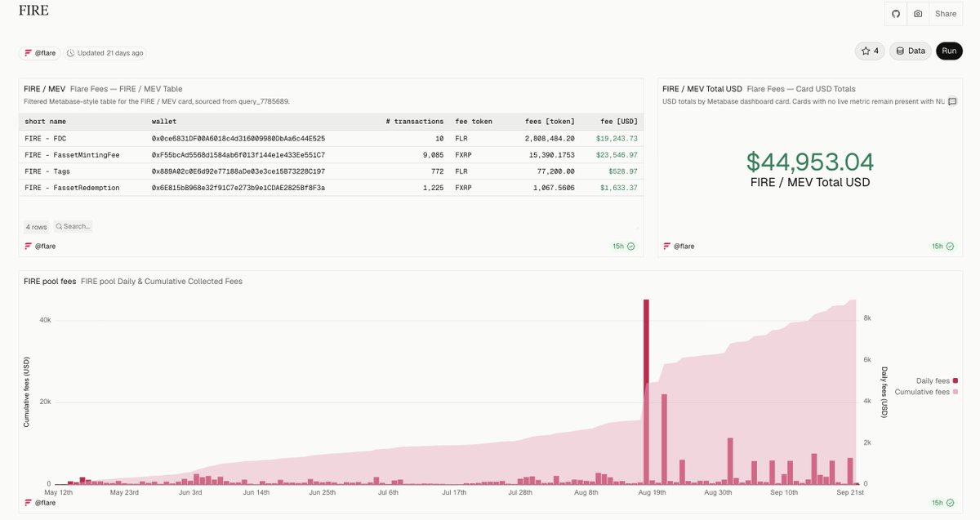Click the $19,243.73 fee value
The height and width of the screenshot is (520, 980).
[x=618, y=139]
